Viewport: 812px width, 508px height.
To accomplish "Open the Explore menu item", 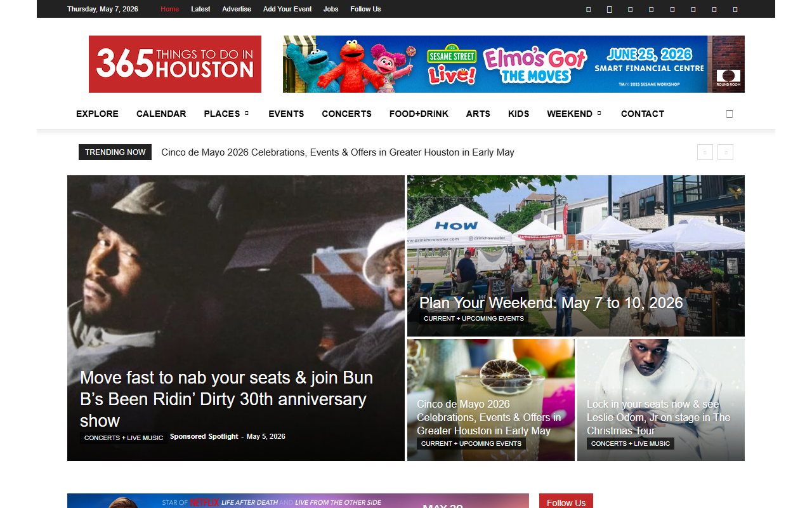I will 97,114.
